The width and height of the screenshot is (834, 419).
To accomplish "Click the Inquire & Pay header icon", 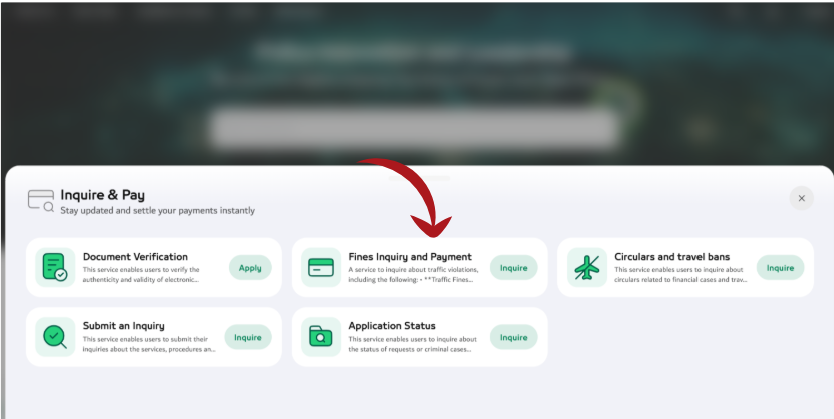I will pos(41,201).
